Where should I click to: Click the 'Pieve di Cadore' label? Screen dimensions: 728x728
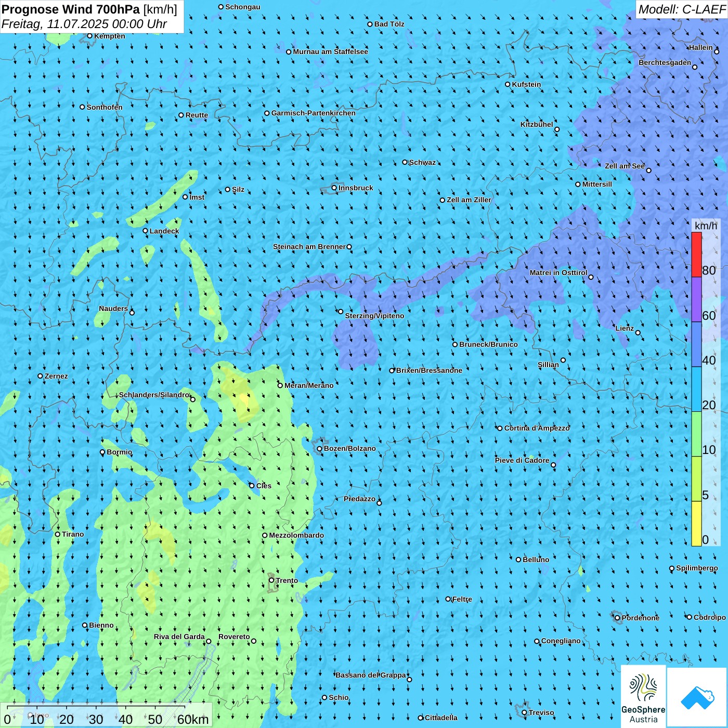tap(522, 460)
